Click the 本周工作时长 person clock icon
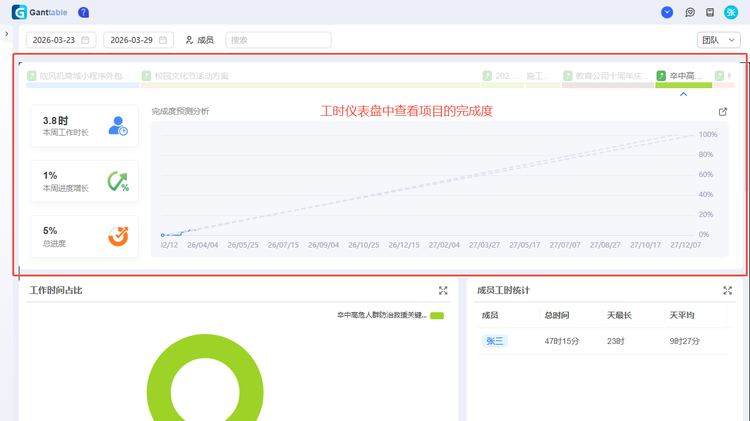 click(118, 126)
